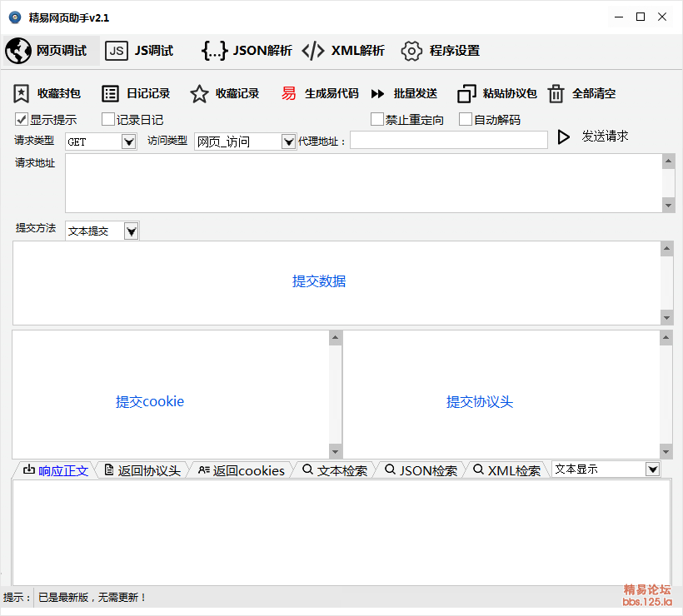Open the 文本显示 display mode dropdown
Screen dimensions: 683x616
652,469
